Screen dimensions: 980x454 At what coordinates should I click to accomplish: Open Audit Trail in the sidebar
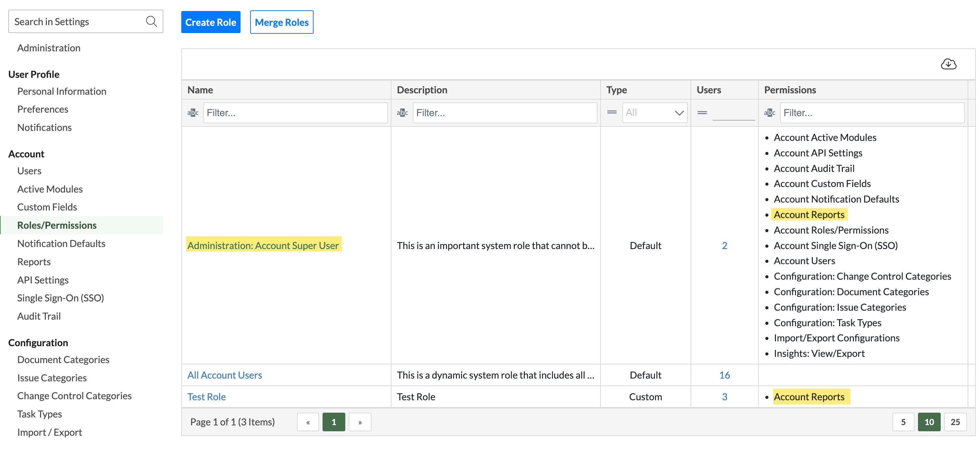tap(39, 316)
